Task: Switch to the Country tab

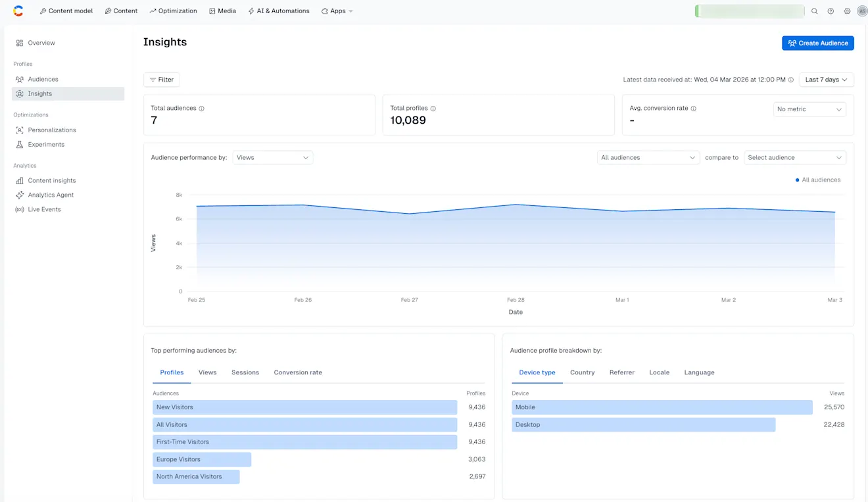Action: click(583, 372)
